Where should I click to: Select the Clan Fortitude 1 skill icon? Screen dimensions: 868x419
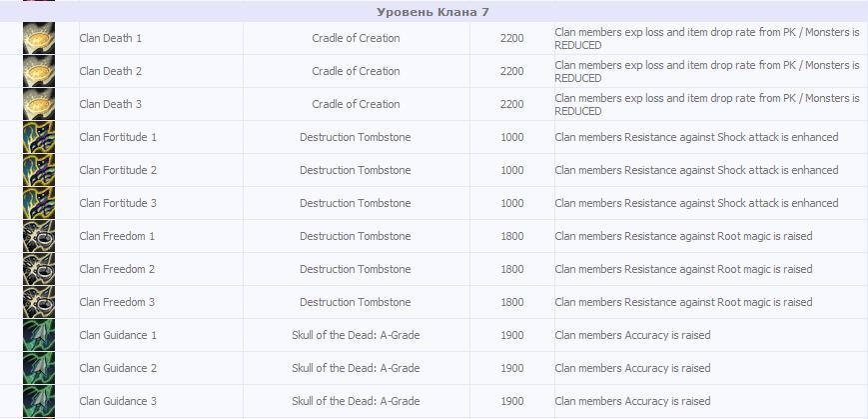[39, 137]
